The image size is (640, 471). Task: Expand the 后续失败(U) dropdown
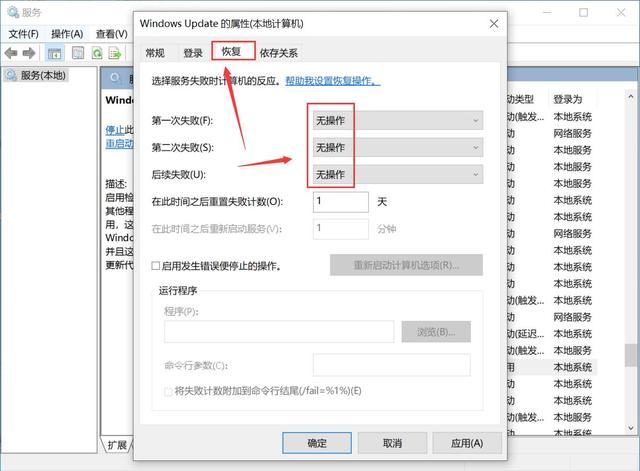click(398, 175)
